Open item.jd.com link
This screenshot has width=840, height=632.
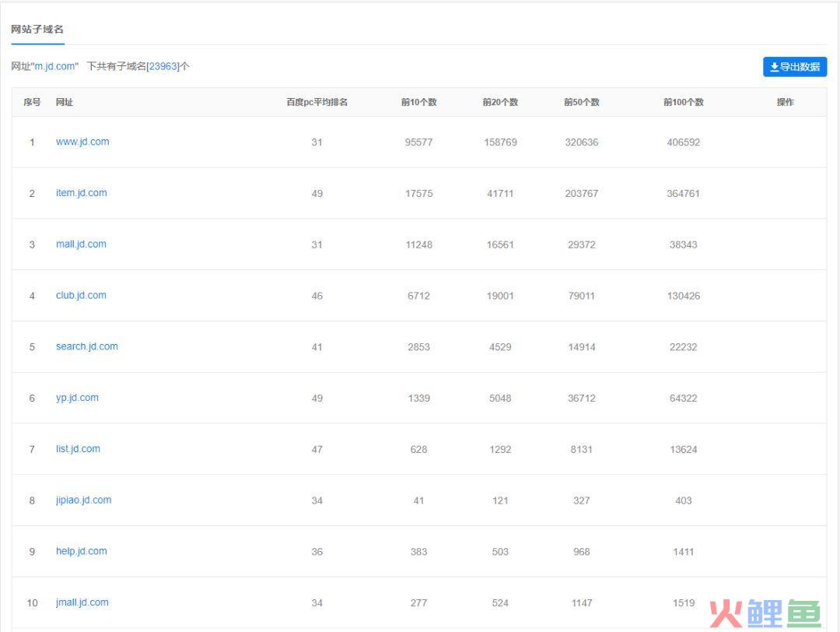[x=82, y=193]
